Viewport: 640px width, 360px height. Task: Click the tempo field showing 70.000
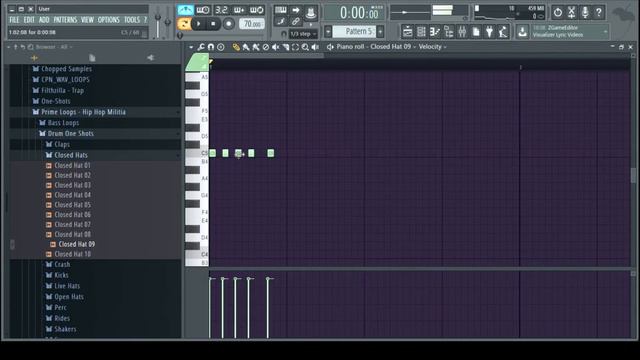(x=251, y=24)
